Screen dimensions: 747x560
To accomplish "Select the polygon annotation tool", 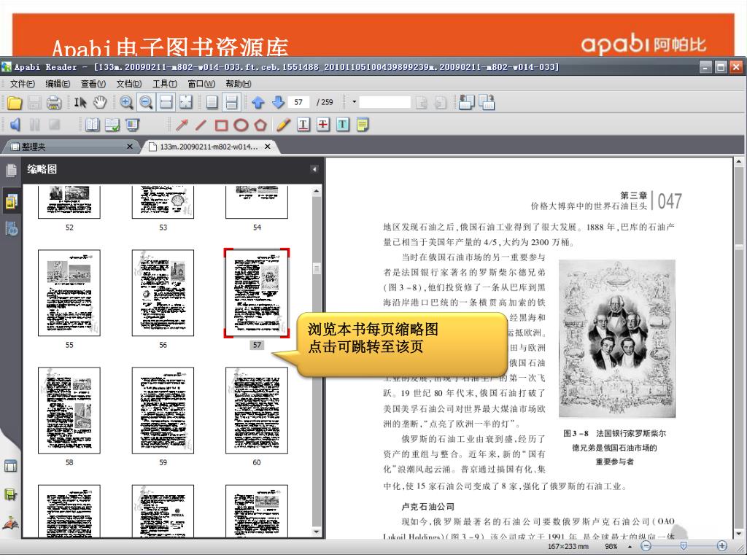I will pos(260,125).
